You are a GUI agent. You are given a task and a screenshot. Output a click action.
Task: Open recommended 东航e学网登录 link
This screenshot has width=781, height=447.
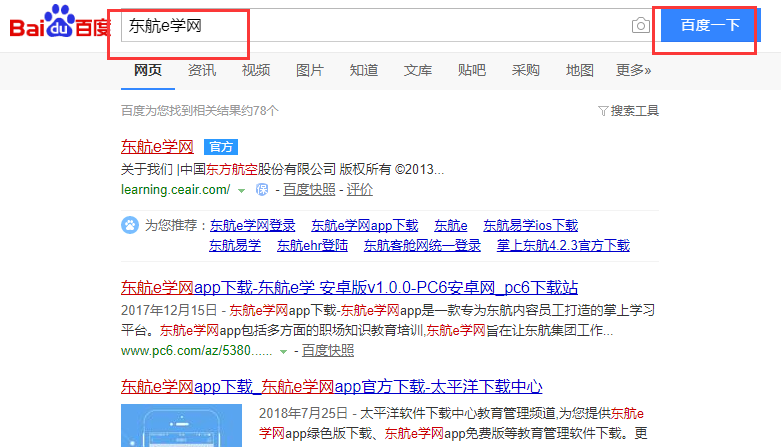[x=253, y=226]
